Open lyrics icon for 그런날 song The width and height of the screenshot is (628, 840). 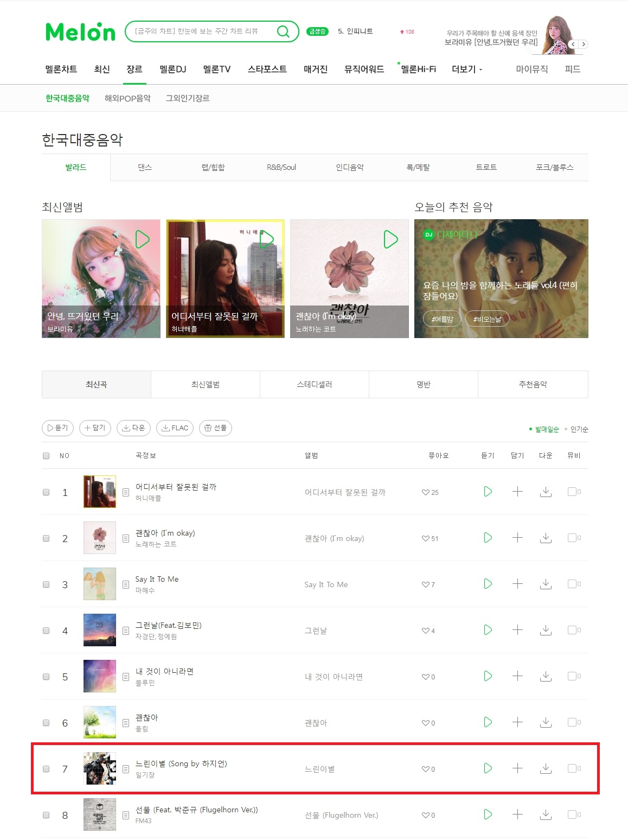click(x=126, y=631)
